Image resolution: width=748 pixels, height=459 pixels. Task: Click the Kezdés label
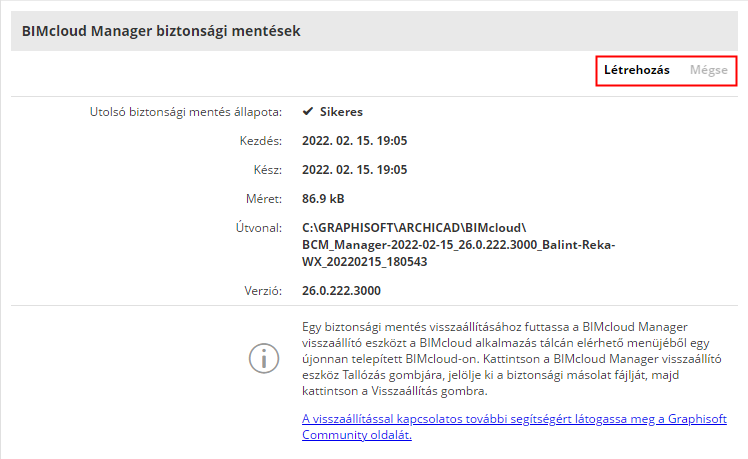pos(260,141)
